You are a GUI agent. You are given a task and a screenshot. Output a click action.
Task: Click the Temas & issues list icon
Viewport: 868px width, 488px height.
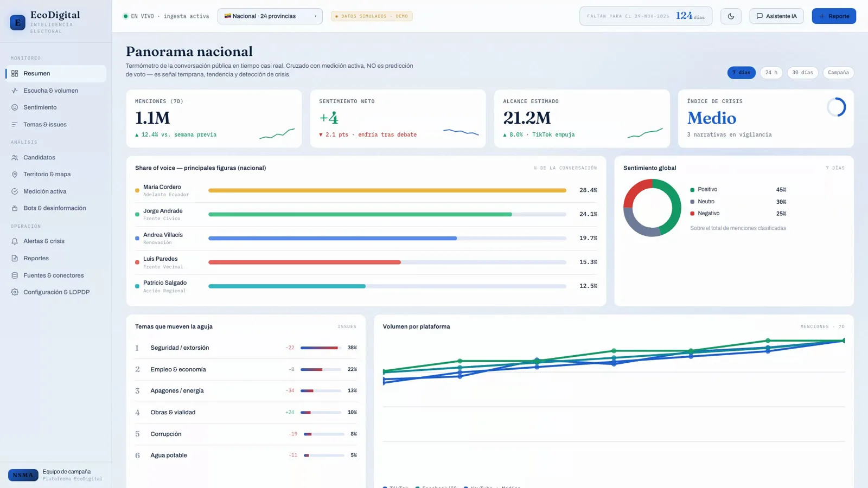15,125
